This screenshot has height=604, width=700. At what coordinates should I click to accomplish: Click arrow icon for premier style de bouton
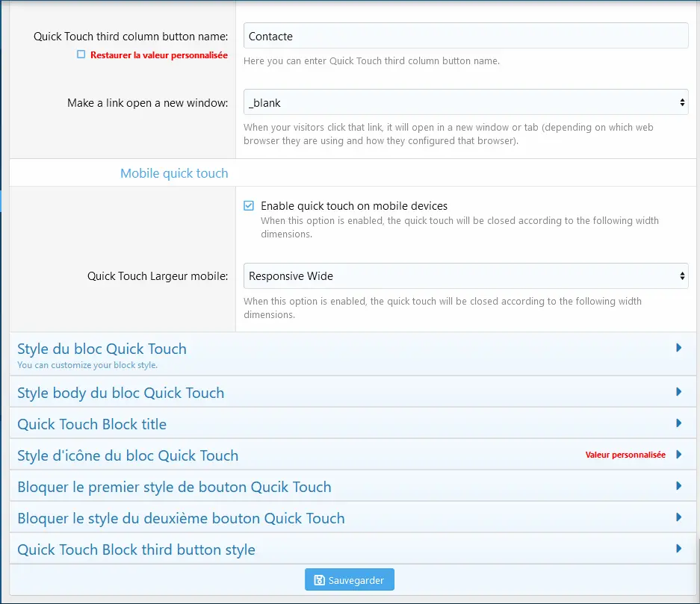[x=678, y=486]
